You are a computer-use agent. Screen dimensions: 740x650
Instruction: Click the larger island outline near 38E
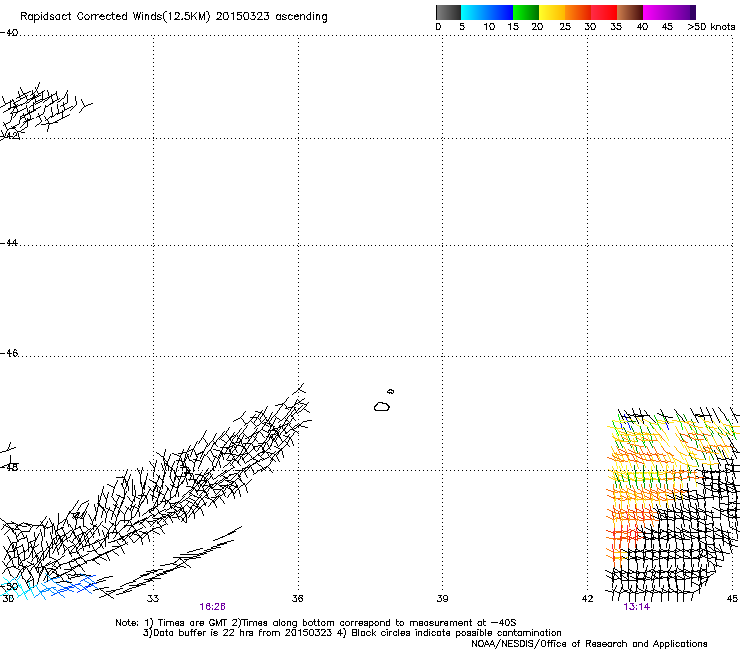click(382, 406)
